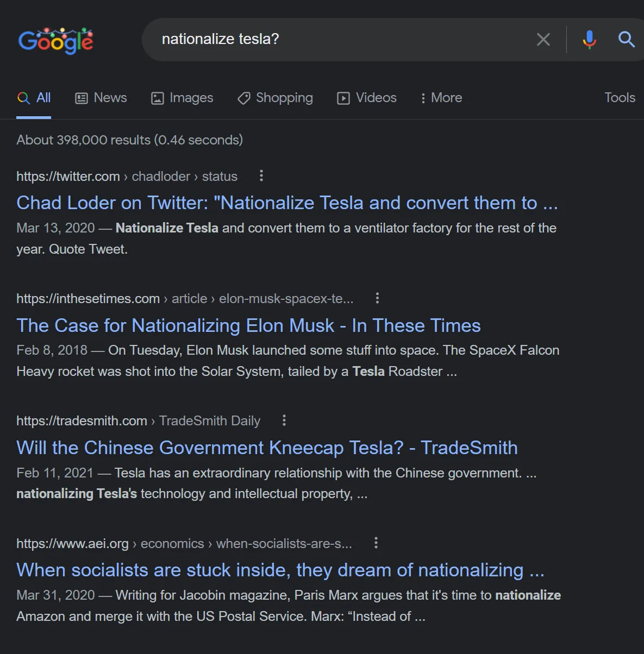Click the "Feb 11, 2021" snippet date

click(55, 473)
